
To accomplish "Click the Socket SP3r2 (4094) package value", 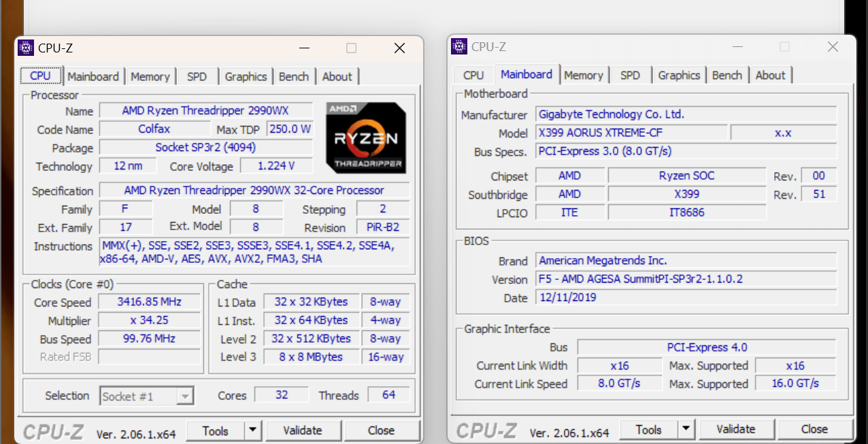I will click(206, 147).
